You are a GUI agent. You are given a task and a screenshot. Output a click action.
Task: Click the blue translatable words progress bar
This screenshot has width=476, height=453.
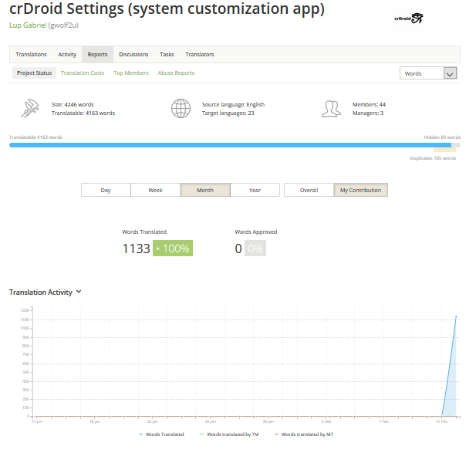click(x=230, y=145)
